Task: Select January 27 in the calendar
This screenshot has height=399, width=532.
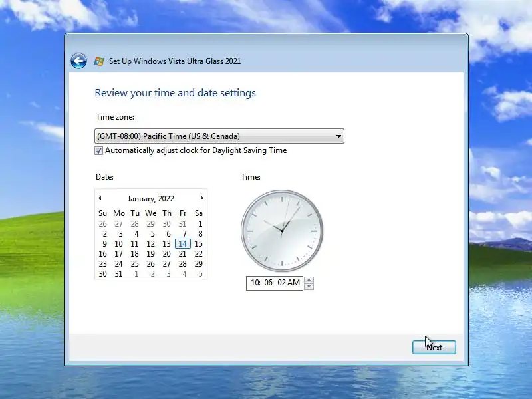Action: point(167,263)
